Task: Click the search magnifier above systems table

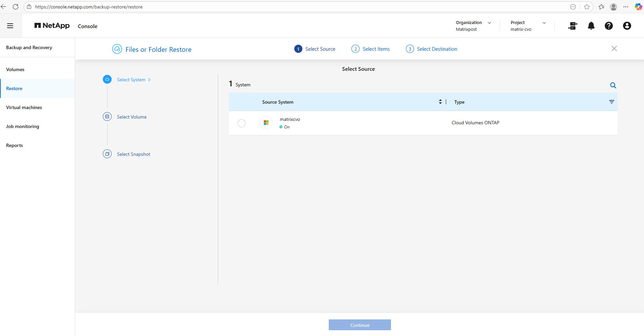Action: (613, 85)
